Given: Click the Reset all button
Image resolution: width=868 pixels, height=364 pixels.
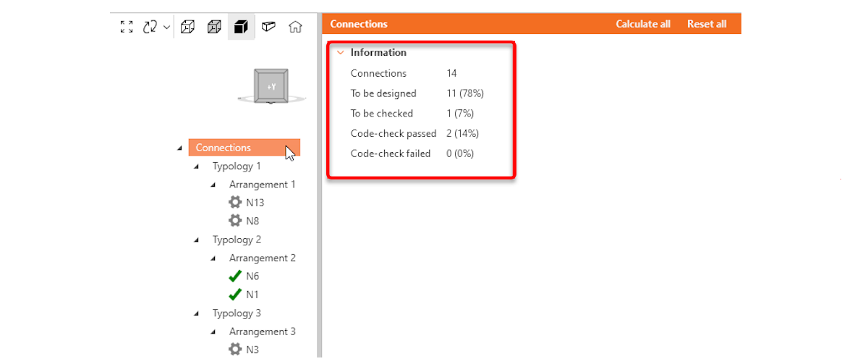Looking at the screenshot, I should tap(706, 24).
